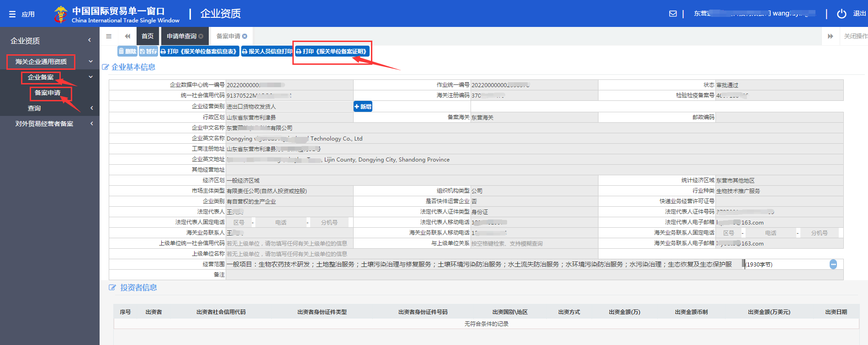This screenshot has height=345, width=868.
Task: Click the chevron next to 企业备案
Action: click(x=90, y=77)
